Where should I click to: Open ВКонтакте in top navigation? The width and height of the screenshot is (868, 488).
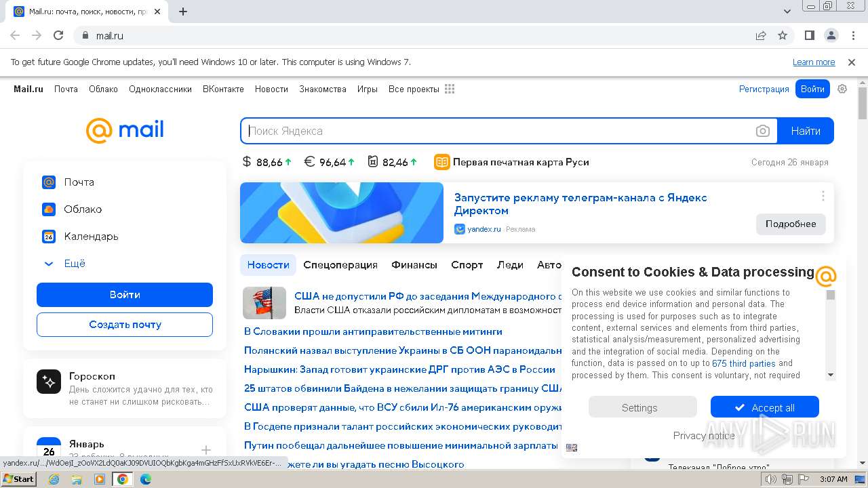pyautogui.click(x=223, y=89)
